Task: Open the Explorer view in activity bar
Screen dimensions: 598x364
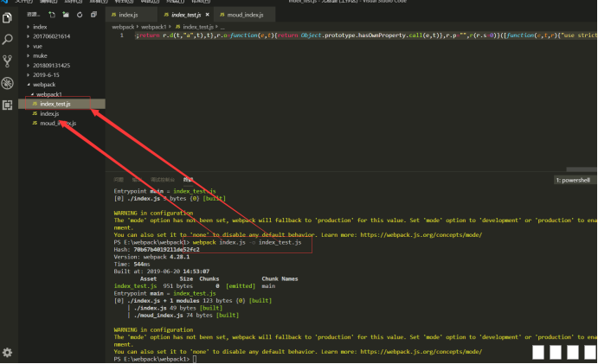Action: pyautogui.click(x=8, y=17)
